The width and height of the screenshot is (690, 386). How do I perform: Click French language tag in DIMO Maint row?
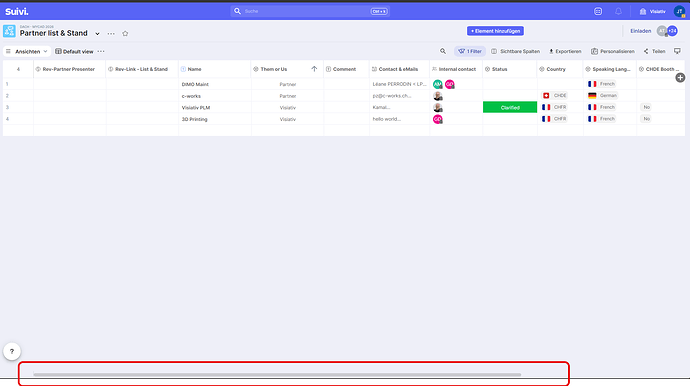click(602, 84)
